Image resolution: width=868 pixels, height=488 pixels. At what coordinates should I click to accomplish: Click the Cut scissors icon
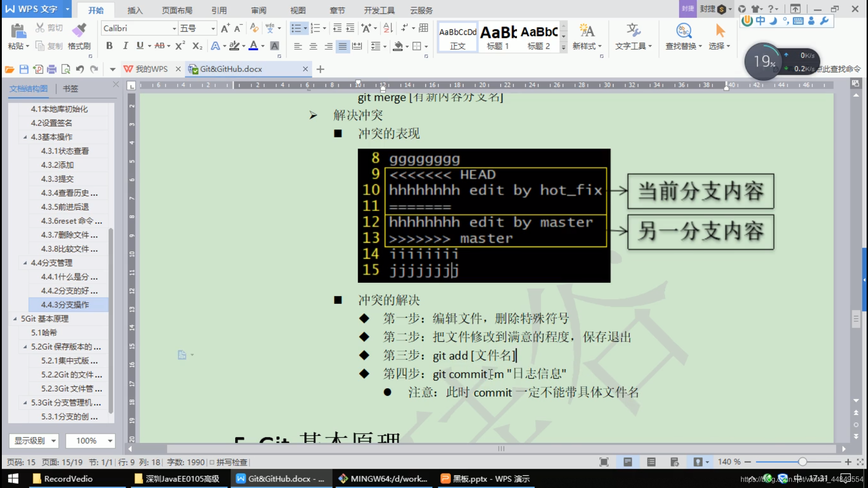(x=40, y=28)
